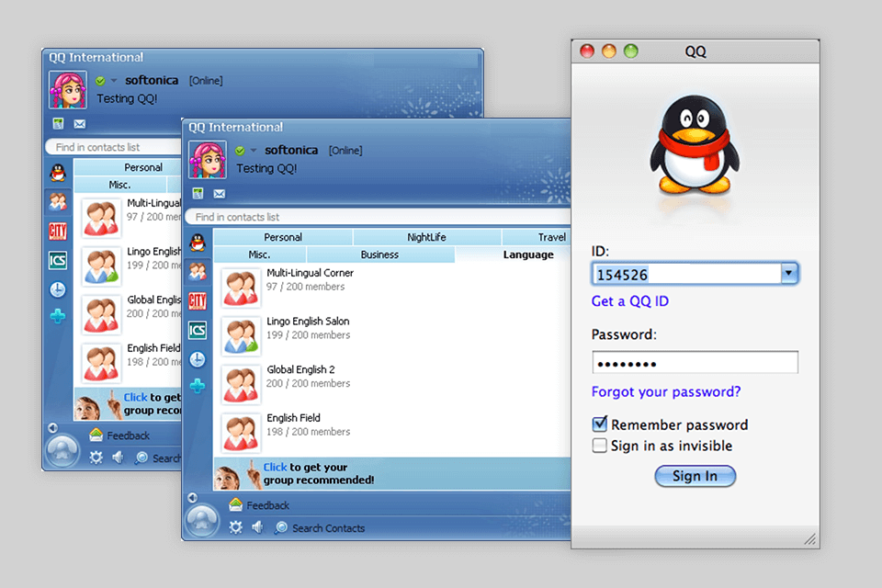Follow the Get a QQ ID link

630,301
